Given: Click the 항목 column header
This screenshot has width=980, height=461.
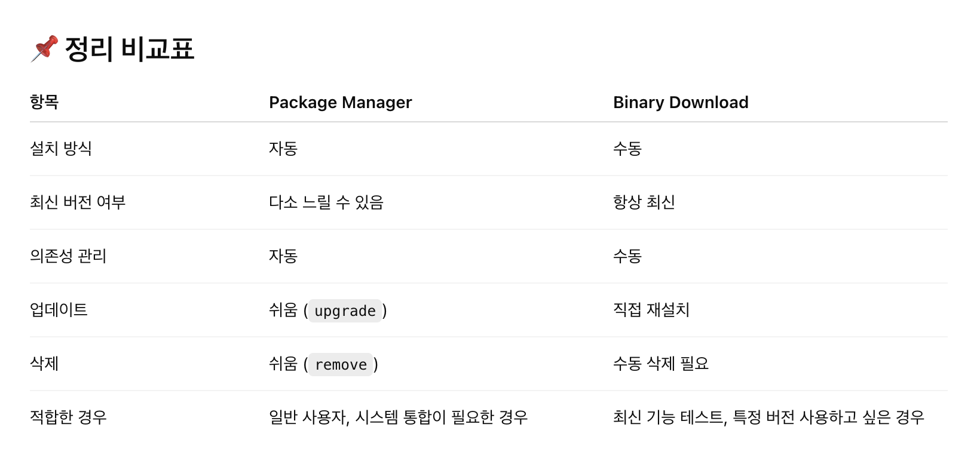Looking at the screenshot, I should pyautogui.click(x=44, y=102).
